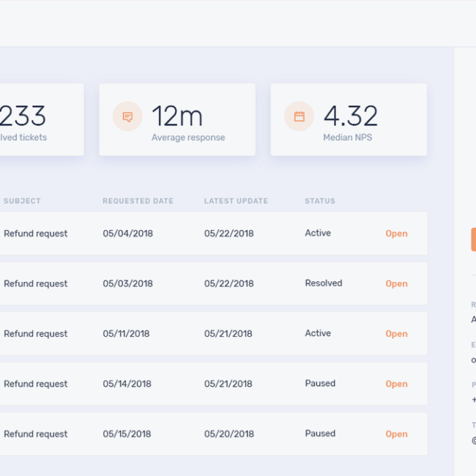Click the chat bubble icon beside 12m
The width and height of the screenshot is (476, 476).
tap(127, 116)
